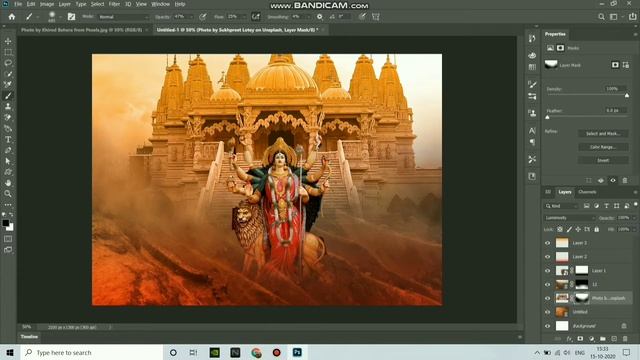Select the pixel mask button in Properties

[615, 65]
